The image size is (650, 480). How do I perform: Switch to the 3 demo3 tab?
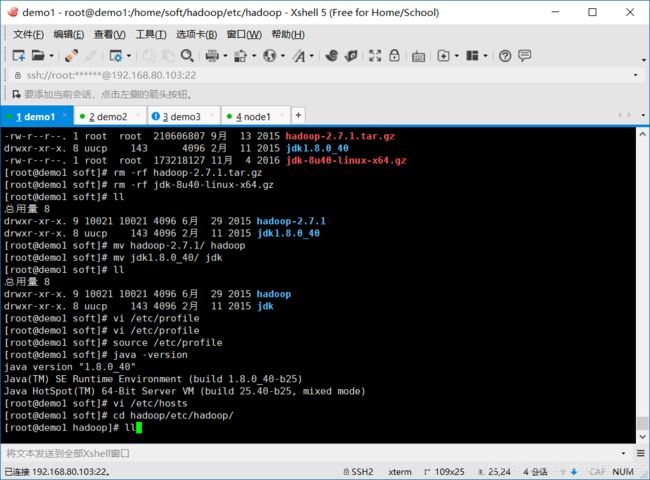pyautogui.click(x=181, y=116)
